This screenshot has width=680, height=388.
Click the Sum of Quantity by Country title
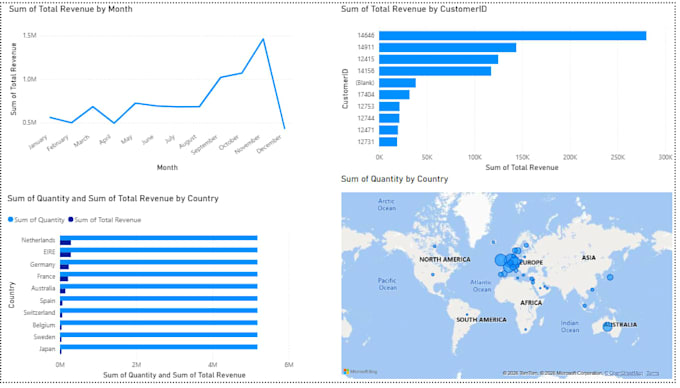pyautogui.click(x=394, y=179)
